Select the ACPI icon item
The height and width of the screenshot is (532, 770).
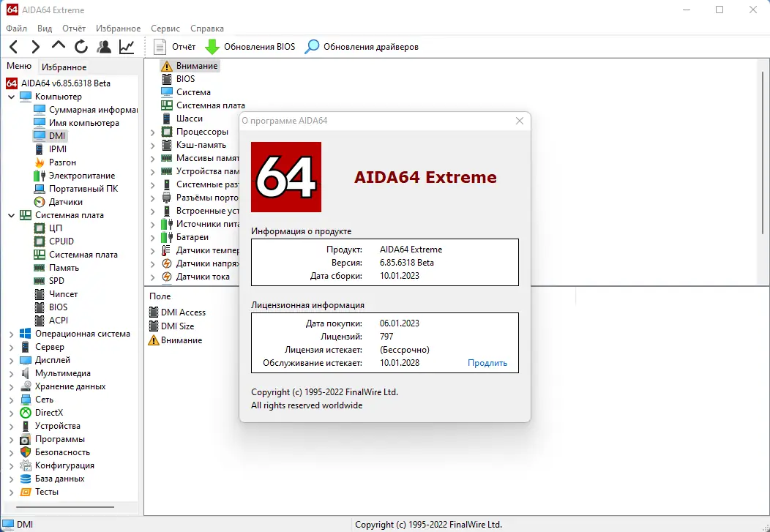point(40,321)
